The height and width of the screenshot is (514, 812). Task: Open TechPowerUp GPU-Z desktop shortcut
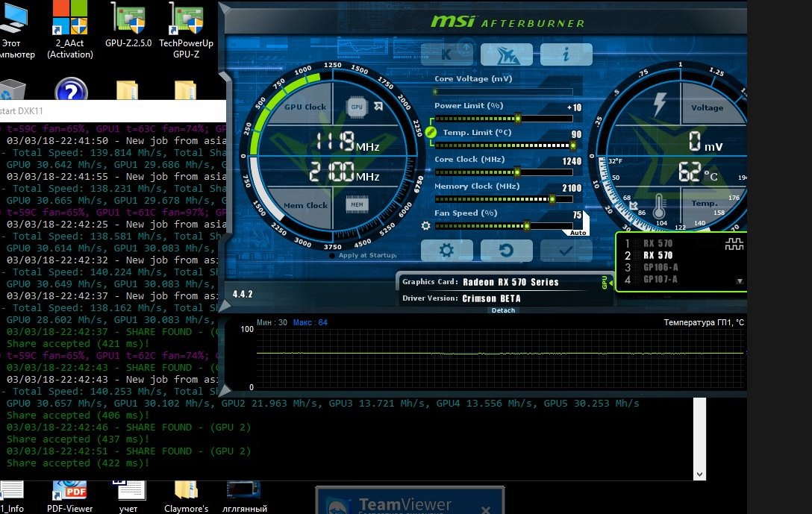pyautogui.click(x=186, y=30)
